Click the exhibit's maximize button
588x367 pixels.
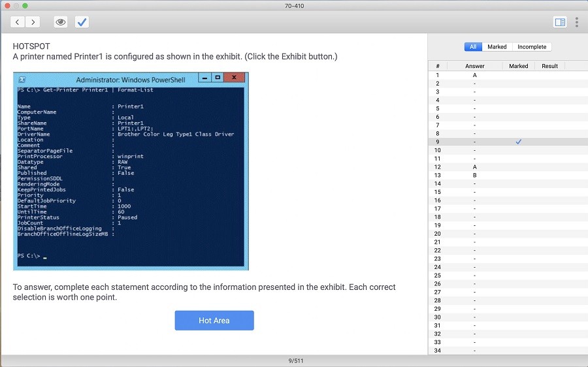218,78
